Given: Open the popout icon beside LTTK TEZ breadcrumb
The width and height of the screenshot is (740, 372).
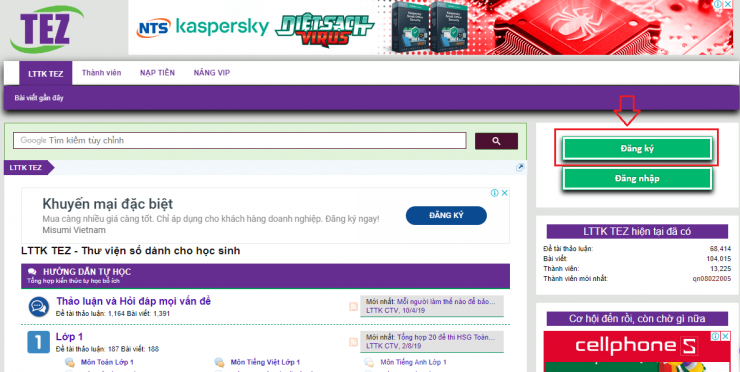Looking at the screenshot, I should pyautogui.click(x=520, y=168).
